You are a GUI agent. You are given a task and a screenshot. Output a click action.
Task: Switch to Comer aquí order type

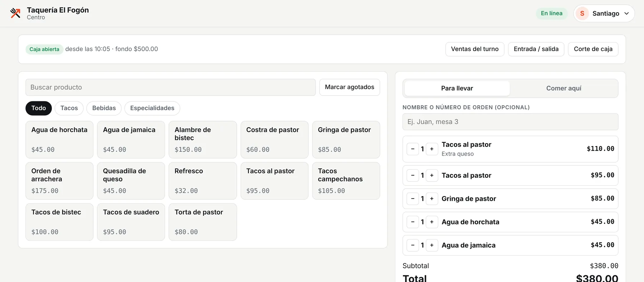(x=563, y=88)
